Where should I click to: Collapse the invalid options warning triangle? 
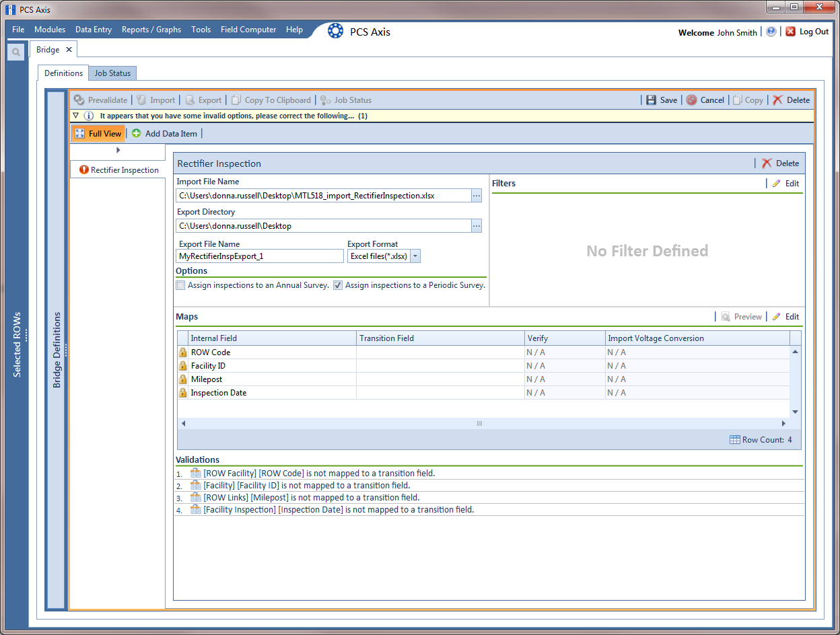coord(76,116)
